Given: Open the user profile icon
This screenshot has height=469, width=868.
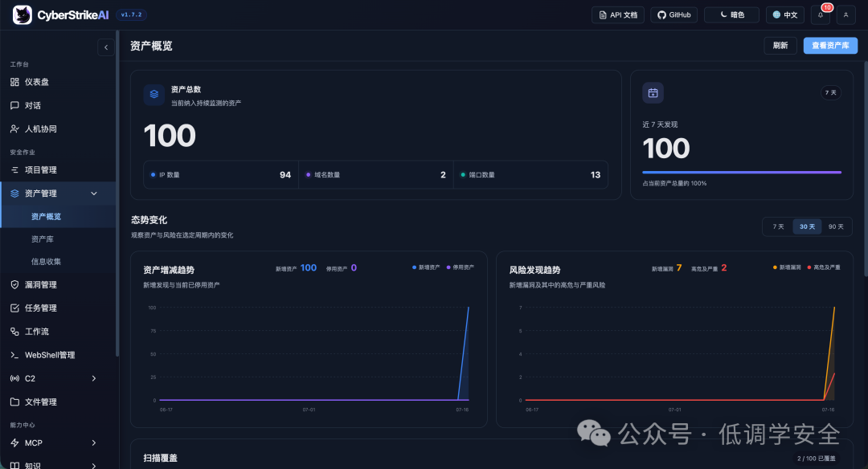Looking at the screenshot, I should [845, 15].
